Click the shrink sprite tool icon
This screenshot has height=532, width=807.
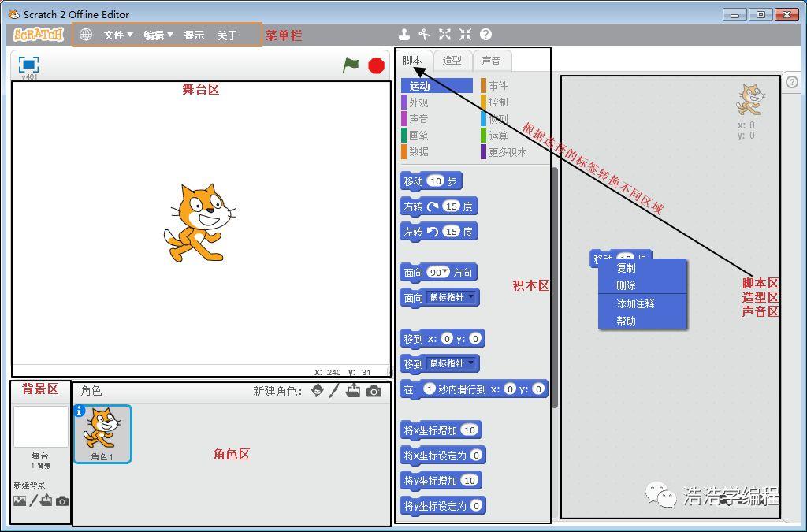pos(466,35)
